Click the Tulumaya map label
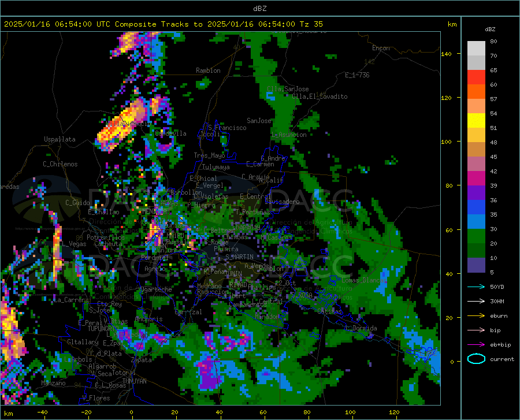Image resolution: width=520 pixels, height=420 pixels. click(x=216, y=167)
